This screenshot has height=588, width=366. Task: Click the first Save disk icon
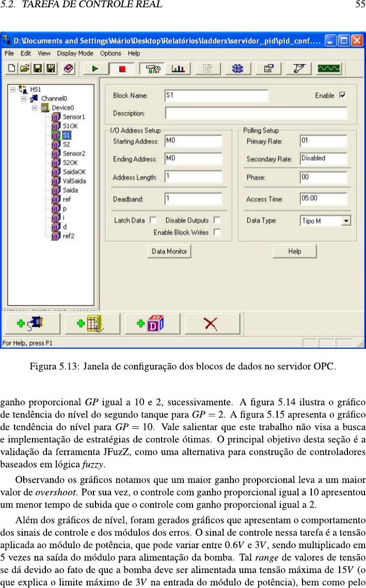coord(38,68)
